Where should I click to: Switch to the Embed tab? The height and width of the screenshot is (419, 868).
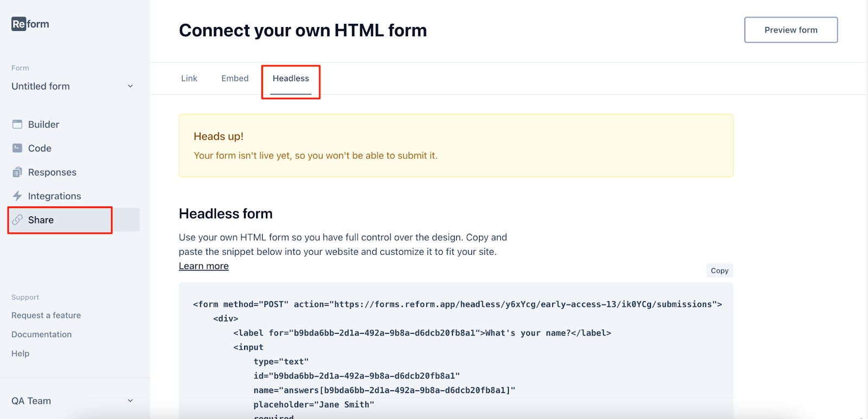tap(235, 79)
